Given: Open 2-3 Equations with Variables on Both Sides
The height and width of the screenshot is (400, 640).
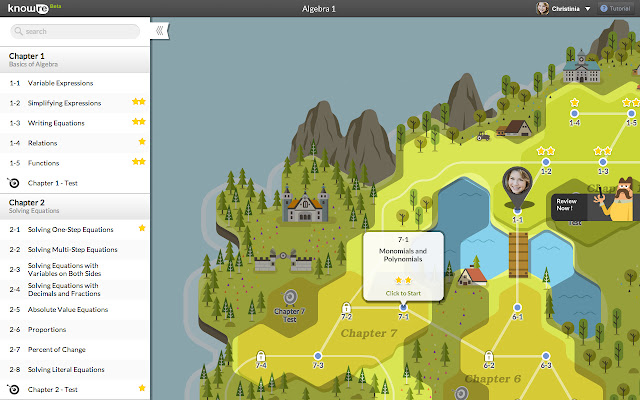Looking at the screenshot, I should tap(75, 269).
